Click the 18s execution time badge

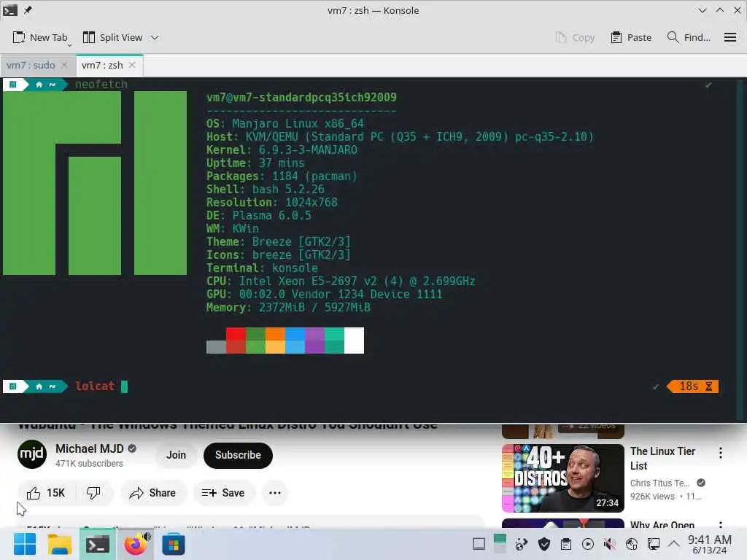tap(693, 386)
